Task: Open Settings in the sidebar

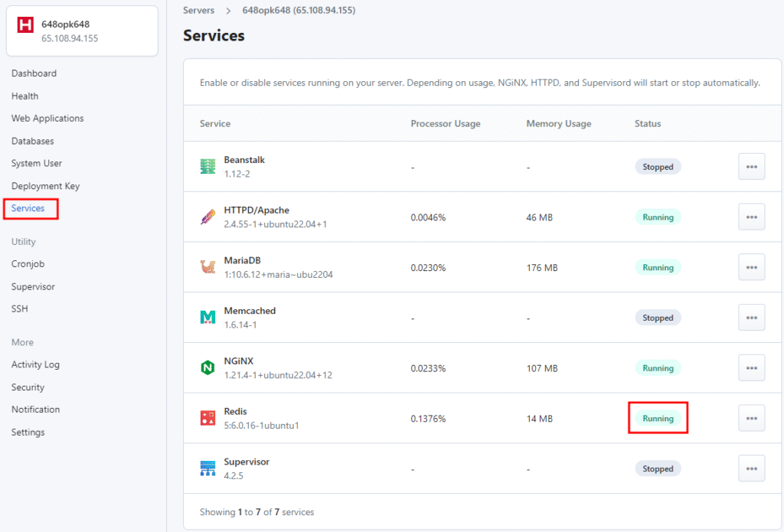Action: [28, 432]
